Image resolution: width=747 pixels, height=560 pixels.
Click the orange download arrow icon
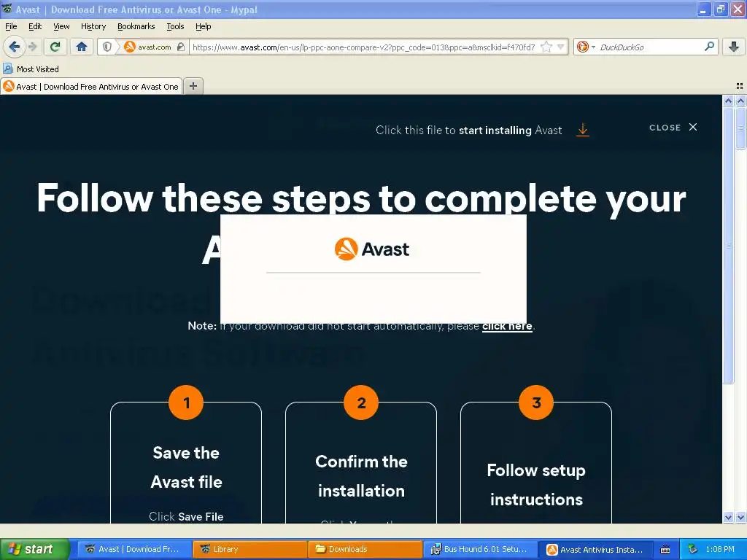[x=583, y=130]
